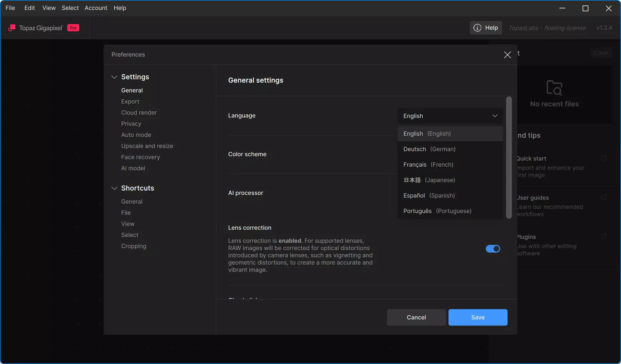Image resolution: width=621 pixels, height=364 pixels.
Task: Open the Help menu in menu bar
Action: (120, 8)
